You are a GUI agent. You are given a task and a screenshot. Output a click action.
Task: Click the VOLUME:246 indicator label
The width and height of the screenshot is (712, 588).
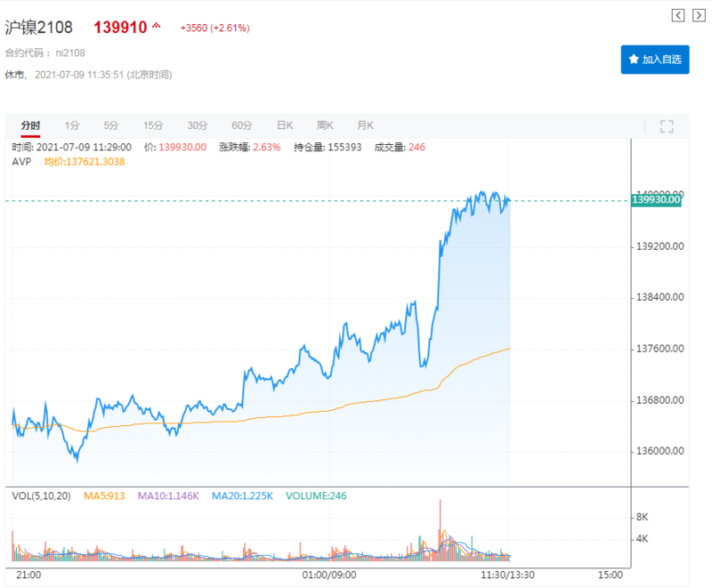(316, 495)
